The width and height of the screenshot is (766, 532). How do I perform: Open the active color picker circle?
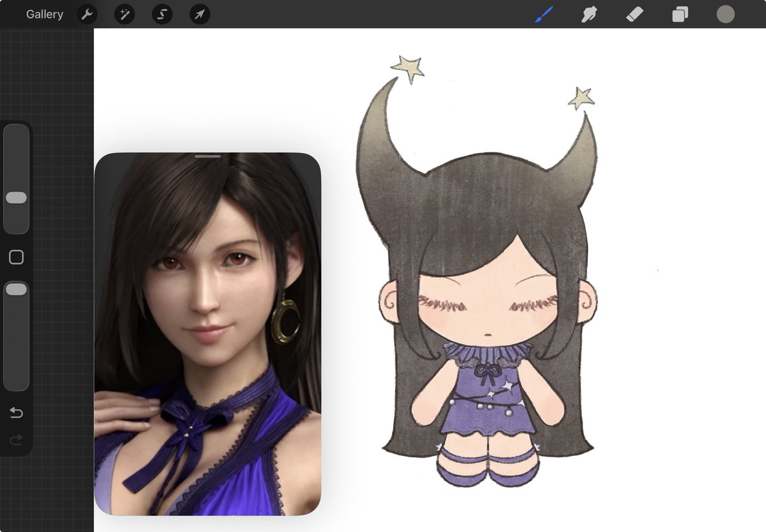pos(725,14)
